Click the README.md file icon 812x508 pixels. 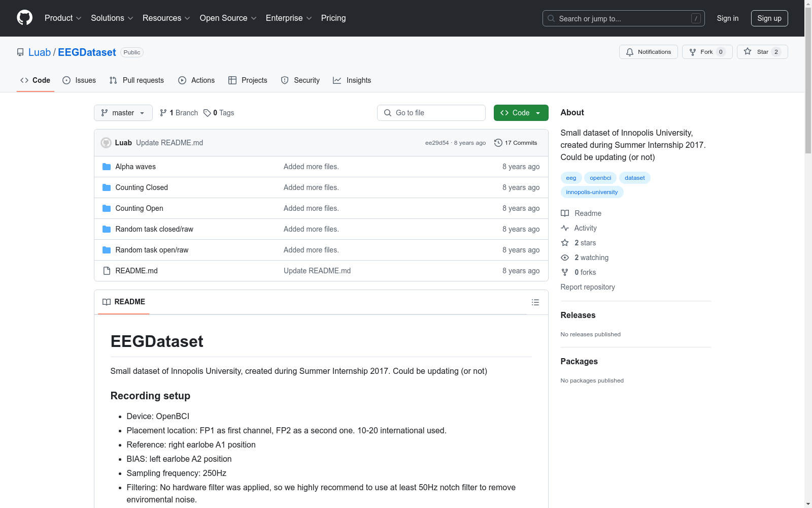tap(107, 271)
